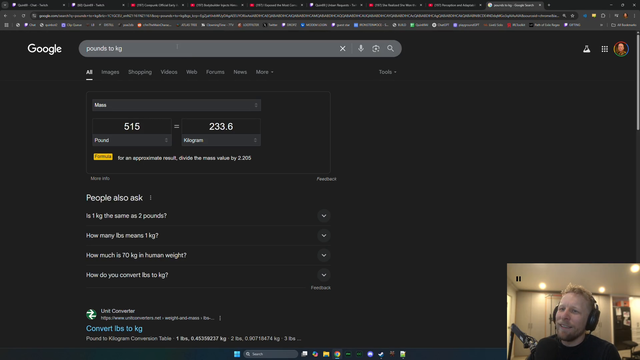This screenshot has height=360, width=640.
Task: Clear the search box with the X icon
Action: [x=342, y=49]
